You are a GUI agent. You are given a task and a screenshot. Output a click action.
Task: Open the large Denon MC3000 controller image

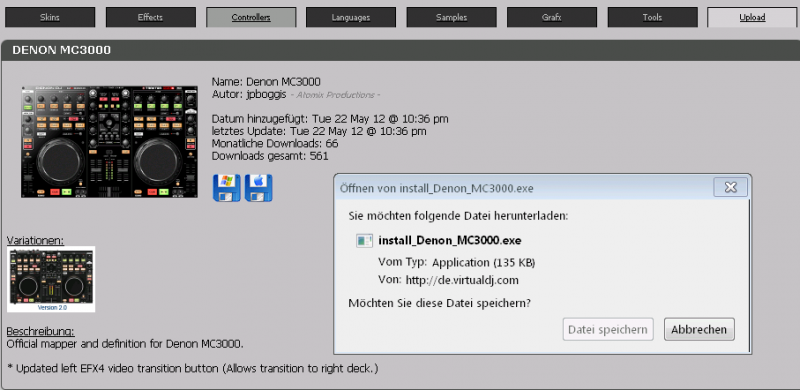(109, 142)
